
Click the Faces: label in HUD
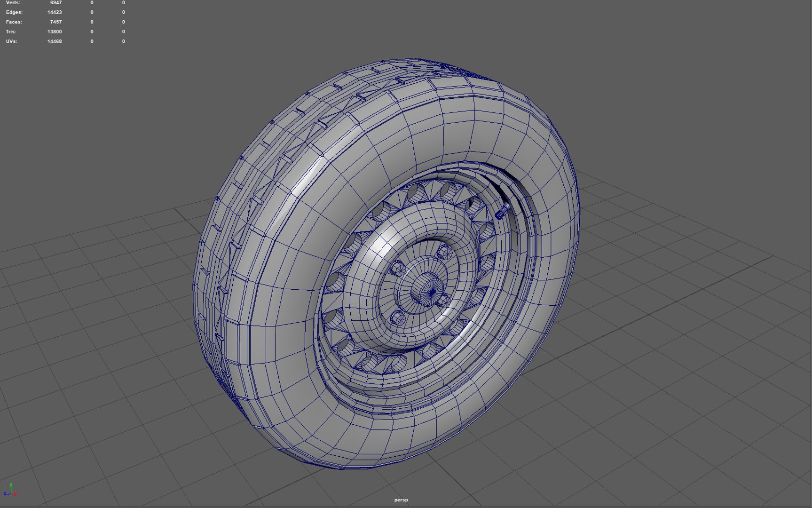(14, 22)
